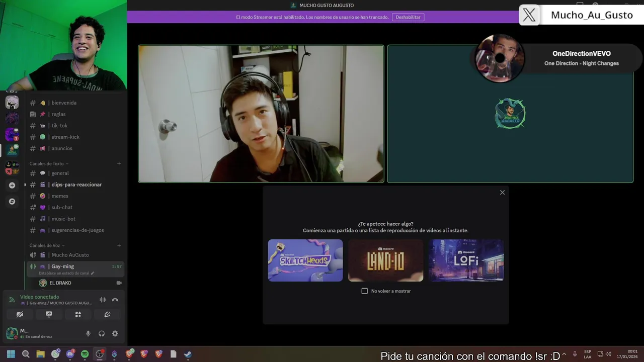Click the tray microphone icon
This screenshot has height=362, width=644.
[575, 354]
